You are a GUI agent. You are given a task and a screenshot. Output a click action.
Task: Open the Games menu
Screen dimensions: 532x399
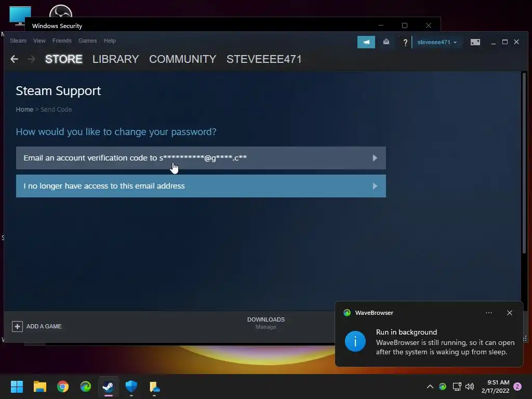87,41
